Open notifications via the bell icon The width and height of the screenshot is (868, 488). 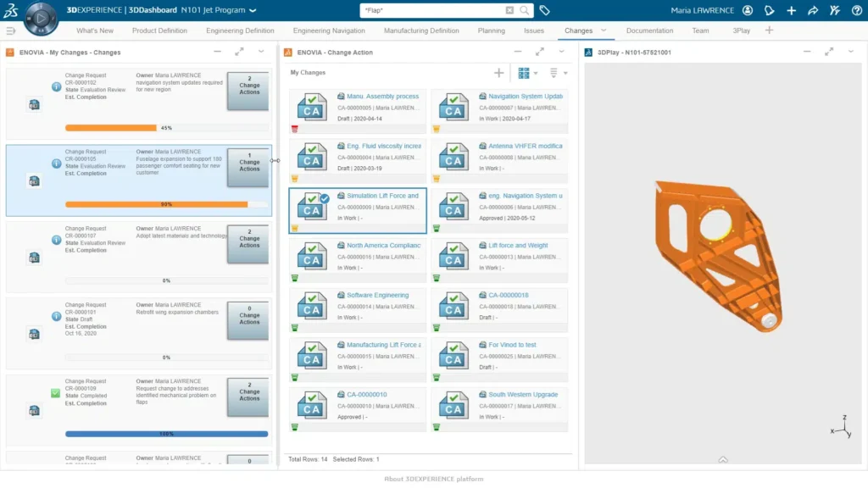click(768, 10)
